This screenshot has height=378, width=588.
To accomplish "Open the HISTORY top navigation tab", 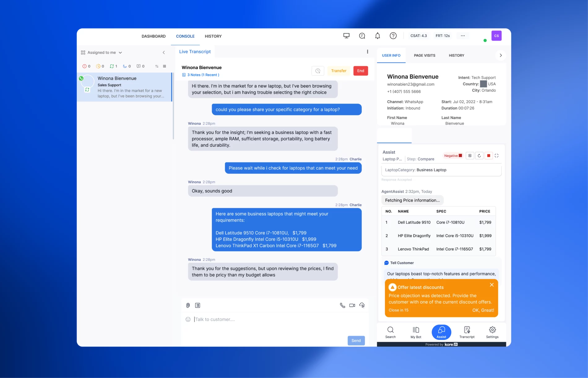I will pos(213,36).
